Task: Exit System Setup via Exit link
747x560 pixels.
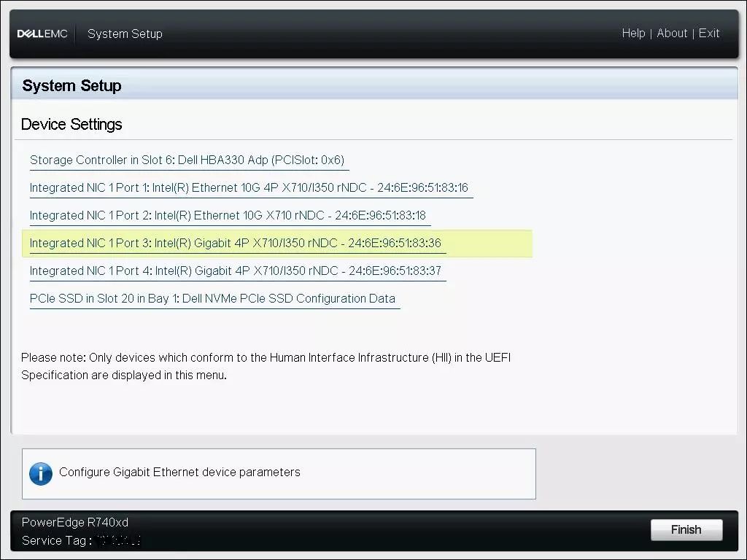Action: click(709, 34)
